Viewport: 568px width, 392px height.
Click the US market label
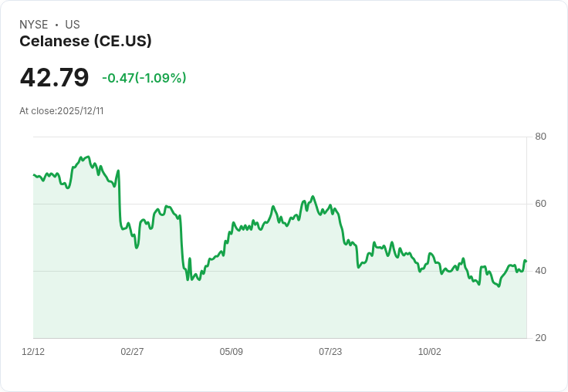click(73, 25)
